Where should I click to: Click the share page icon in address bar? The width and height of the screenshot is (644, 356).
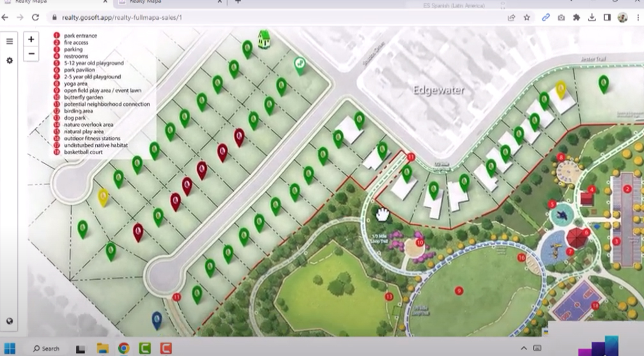point(511,18)
